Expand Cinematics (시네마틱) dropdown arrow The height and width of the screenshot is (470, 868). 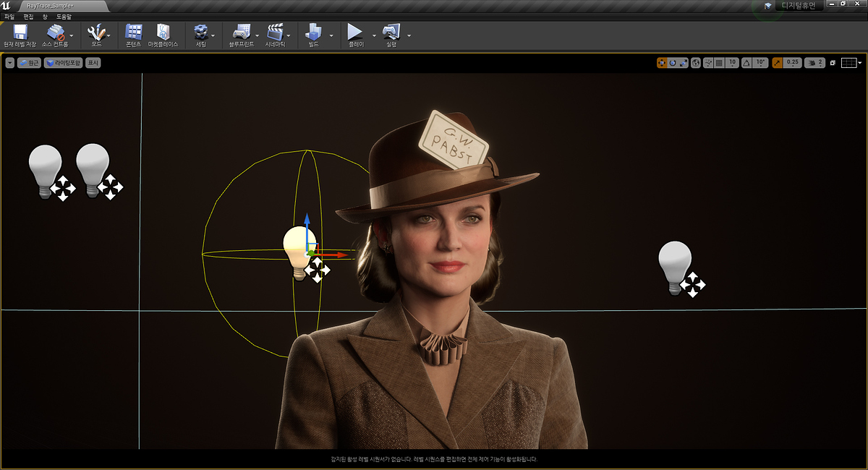[x=289, y=34]
